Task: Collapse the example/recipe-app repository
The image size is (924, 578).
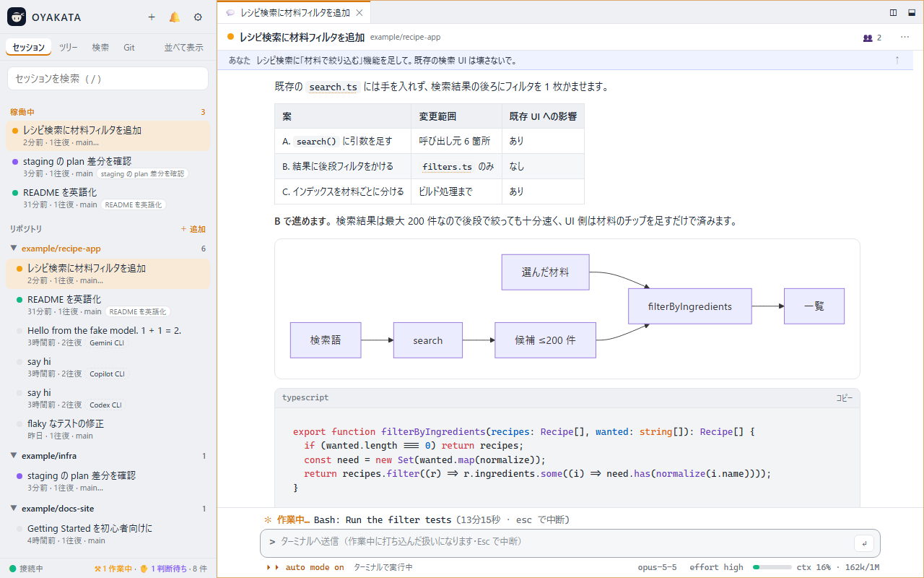Action: coord(14,249)
